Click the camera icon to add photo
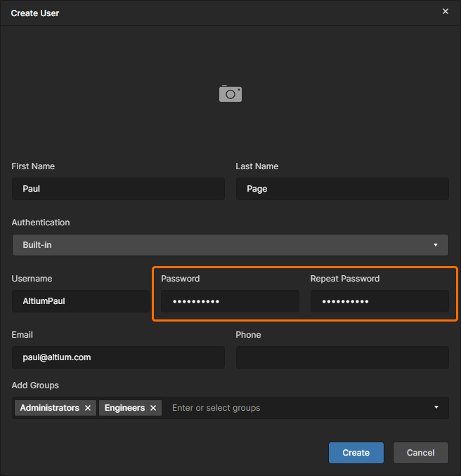The image size is (461, 476). pos(230,93)
